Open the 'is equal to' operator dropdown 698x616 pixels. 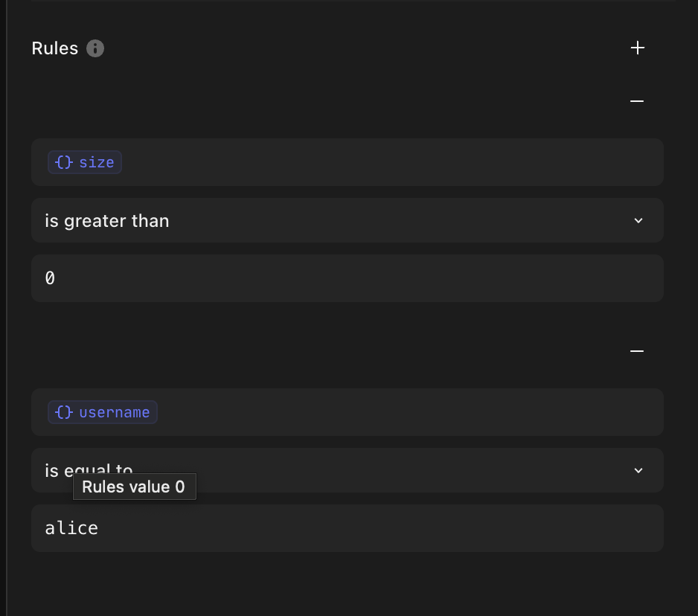[348, 470]
